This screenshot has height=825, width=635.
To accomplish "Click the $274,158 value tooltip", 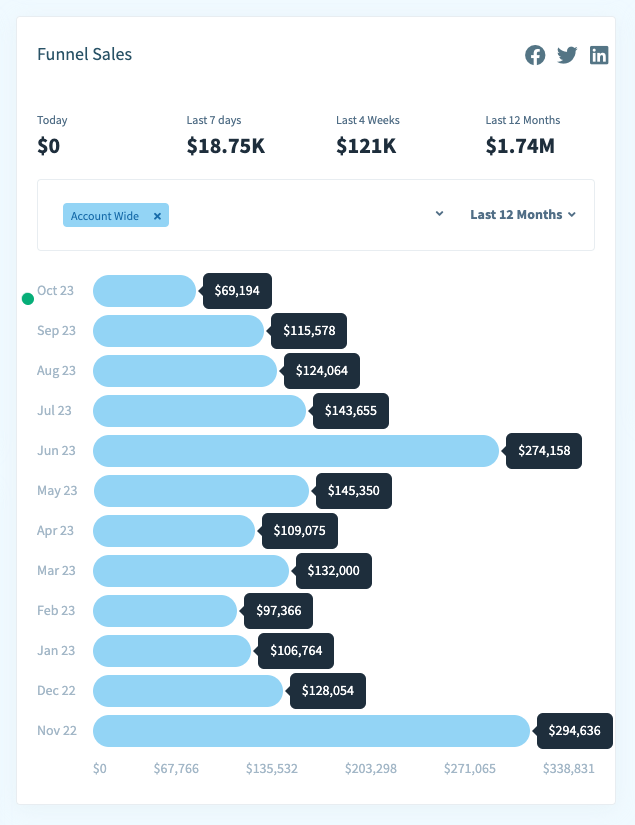I will (544, 451).
